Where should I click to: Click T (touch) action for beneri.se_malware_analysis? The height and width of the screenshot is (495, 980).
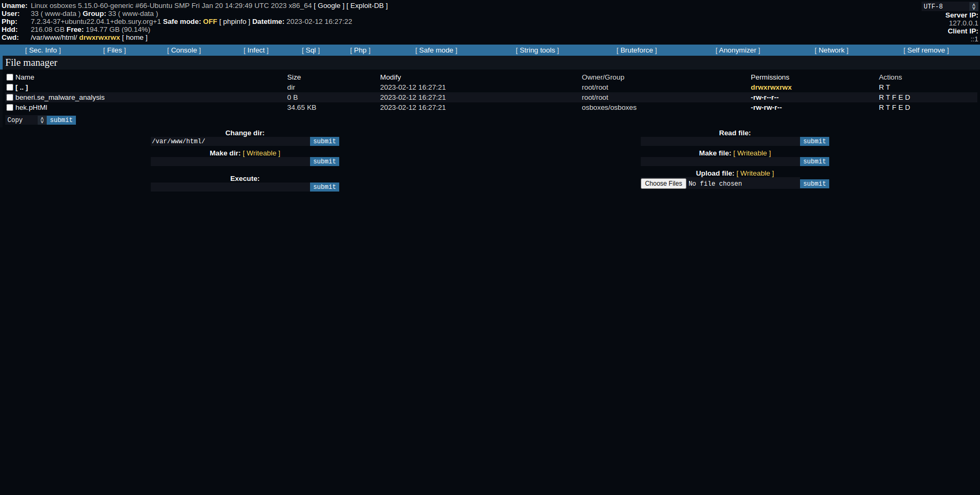(x=888, y=98)
